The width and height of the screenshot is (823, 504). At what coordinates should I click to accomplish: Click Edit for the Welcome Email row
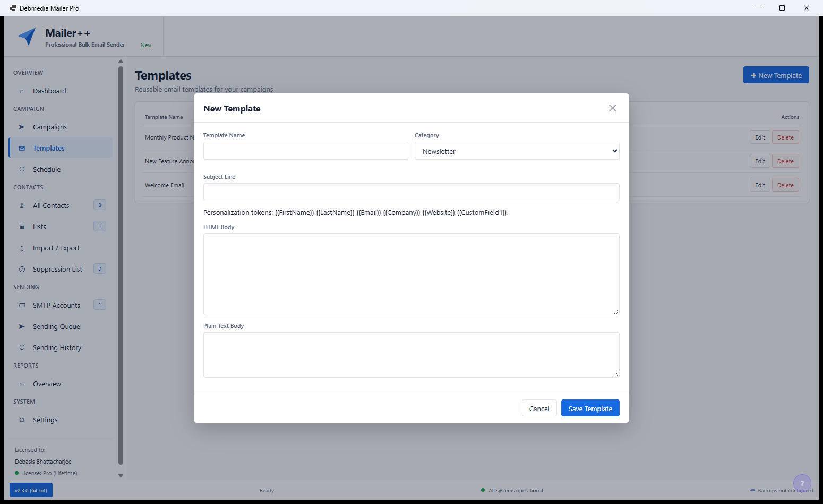[760, 185]
